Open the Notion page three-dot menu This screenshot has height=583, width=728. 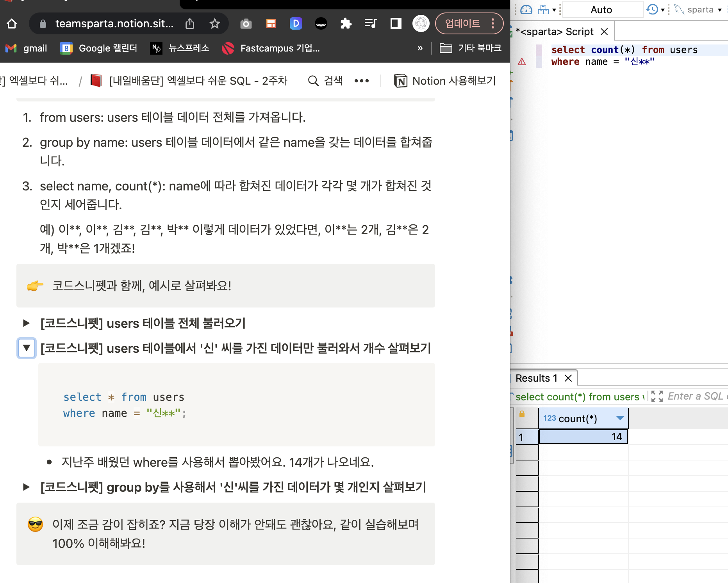tap(362, 81)
